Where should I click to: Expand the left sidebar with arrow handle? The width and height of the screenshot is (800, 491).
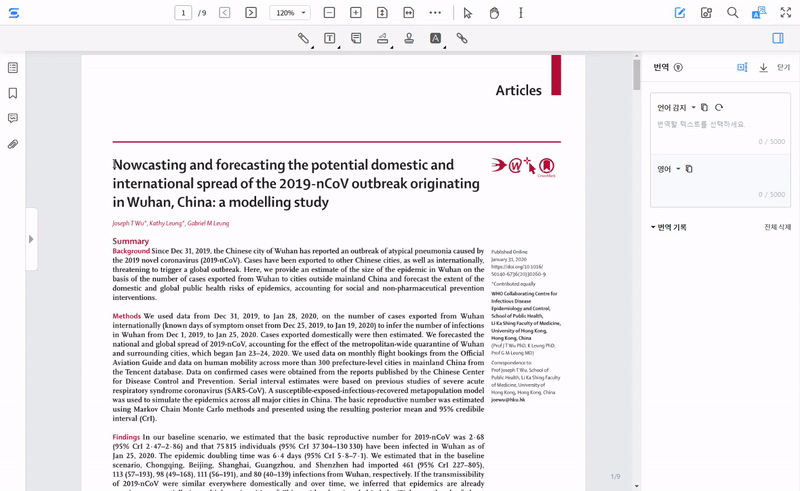pos(31,239)
